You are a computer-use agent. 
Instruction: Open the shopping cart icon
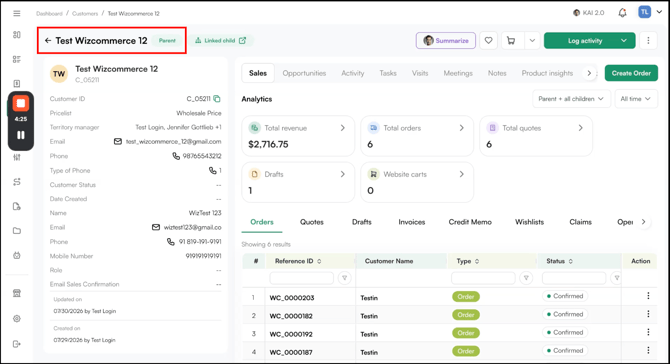[511, 41]
